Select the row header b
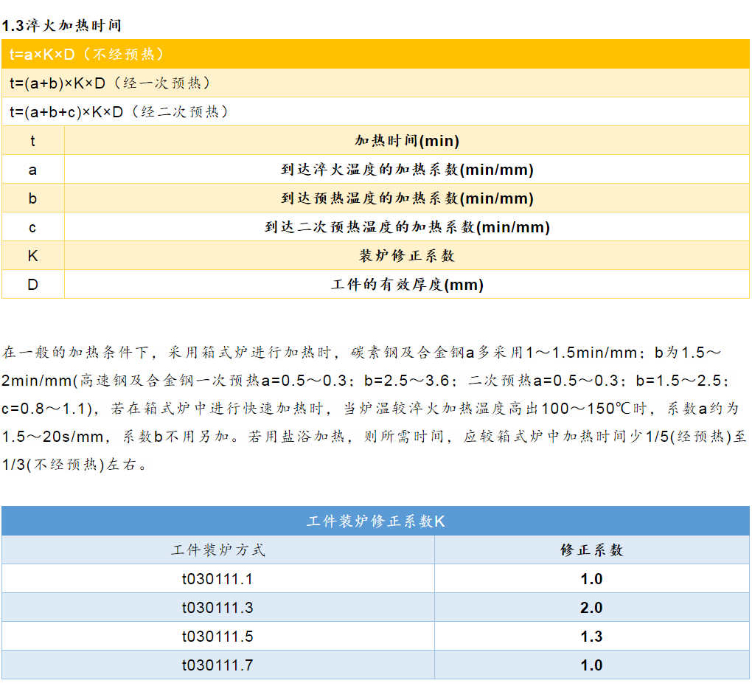This screenshot has width=752, height=700. pos(33,198)
